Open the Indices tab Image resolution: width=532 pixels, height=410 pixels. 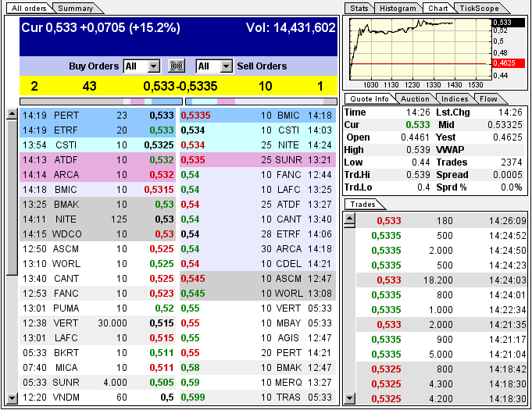tap(455, 99)
